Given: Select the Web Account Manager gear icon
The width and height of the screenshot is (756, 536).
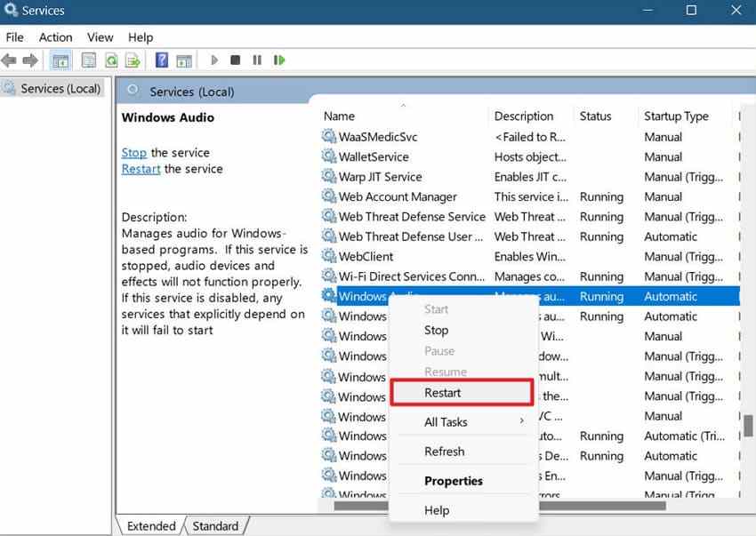Looking at the screenshot, I should coord(329,196).
